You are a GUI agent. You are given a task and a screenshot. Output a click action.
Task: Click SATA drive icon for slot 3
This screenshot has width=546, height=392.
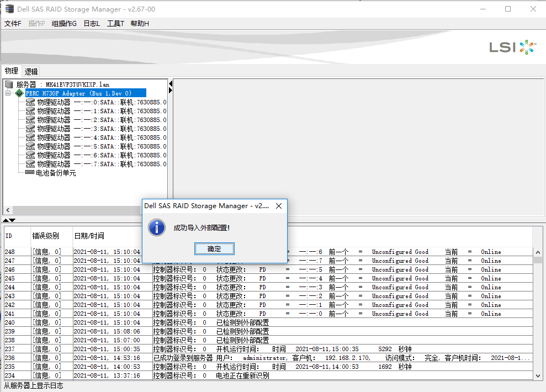click(x=30, y=129)
